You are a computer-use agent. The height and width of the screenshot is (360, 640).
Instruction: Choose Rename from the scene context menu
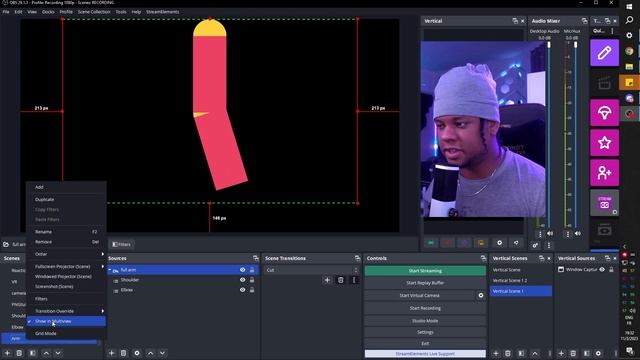click(x=66, y=232)
